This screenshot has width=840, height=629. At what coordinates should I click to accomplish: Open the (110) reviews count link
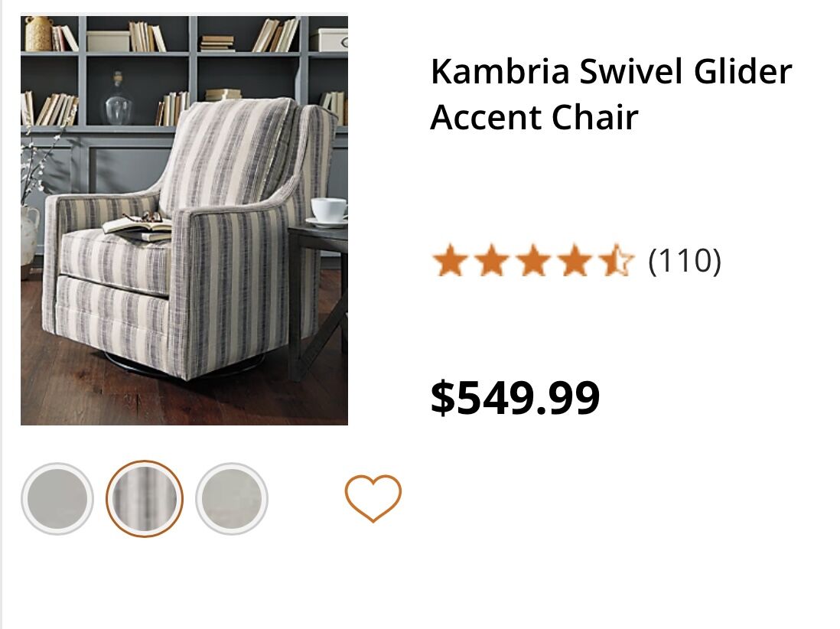[684, 262]
